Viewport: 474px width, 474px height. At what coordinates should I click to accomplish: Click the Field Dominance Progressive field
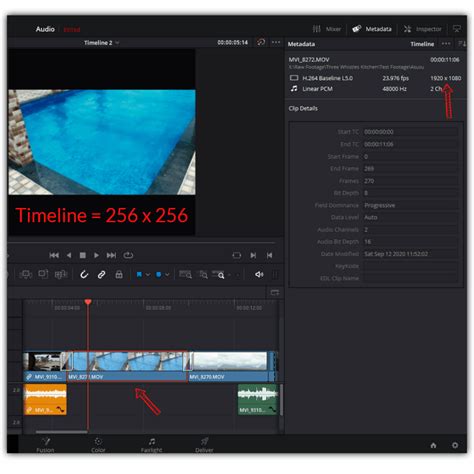[x=410, y=205]
